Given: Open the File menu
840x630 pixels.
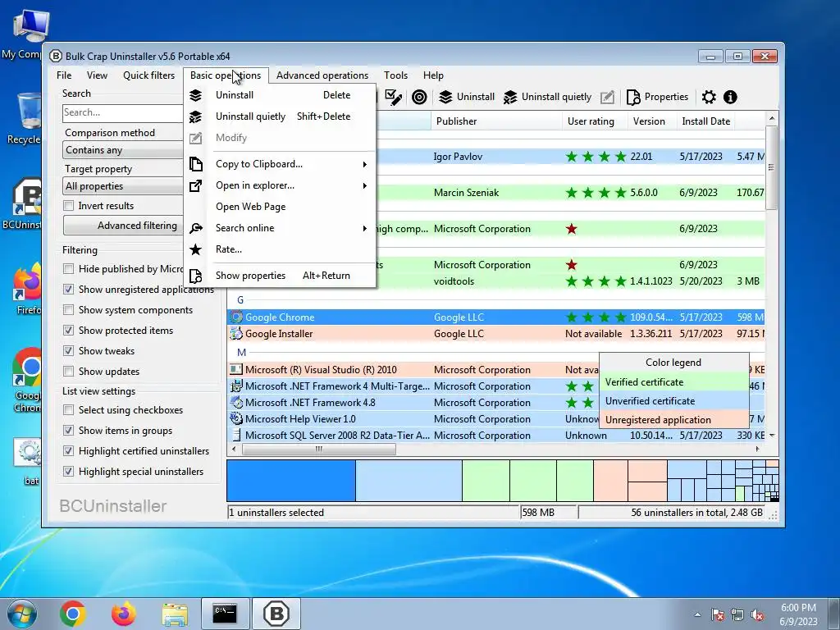Looking at the screenshot, I should point(64,75).
